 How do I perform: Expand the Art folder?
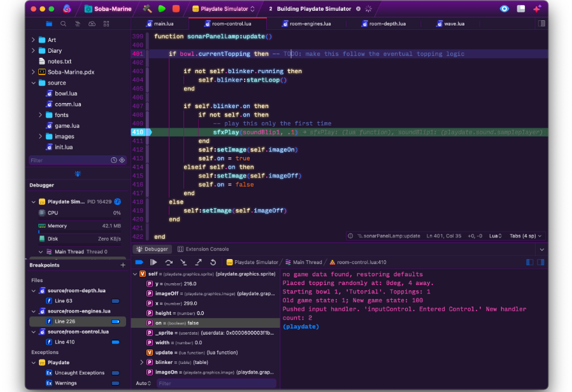[33, 40]
